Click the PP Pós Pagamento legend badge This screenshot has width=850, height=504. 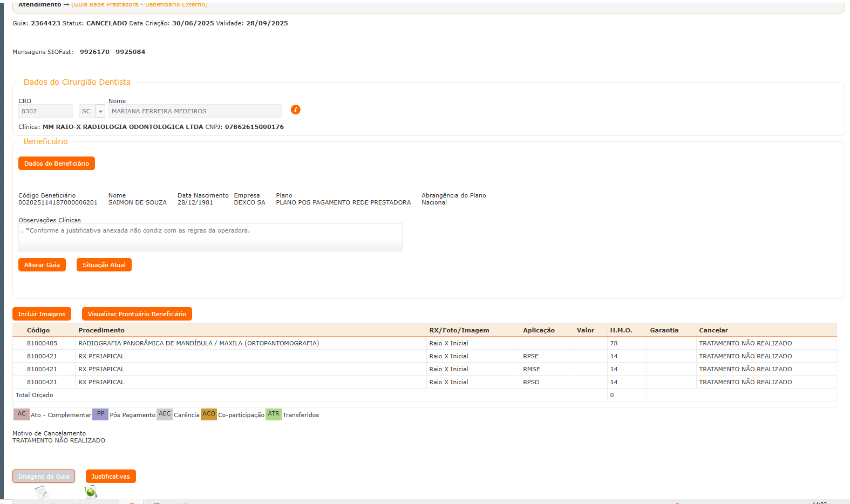[100, 414]
